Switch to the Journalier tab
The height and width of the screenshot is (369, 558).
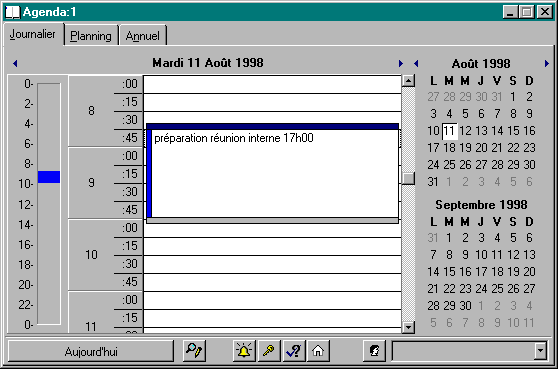pyautogui.click(x=32, y=34)
